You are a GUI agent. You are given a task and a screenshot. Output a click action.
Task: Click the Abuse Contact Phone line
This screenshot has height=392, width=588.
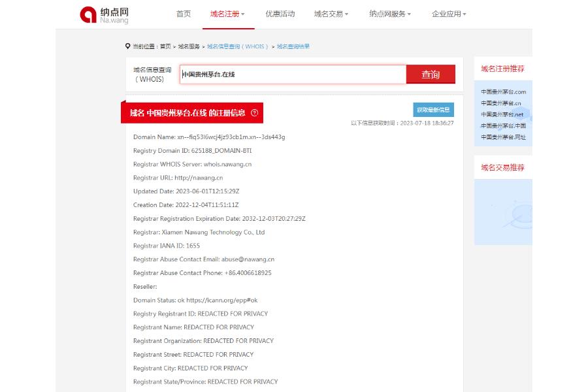pos(203,272)
